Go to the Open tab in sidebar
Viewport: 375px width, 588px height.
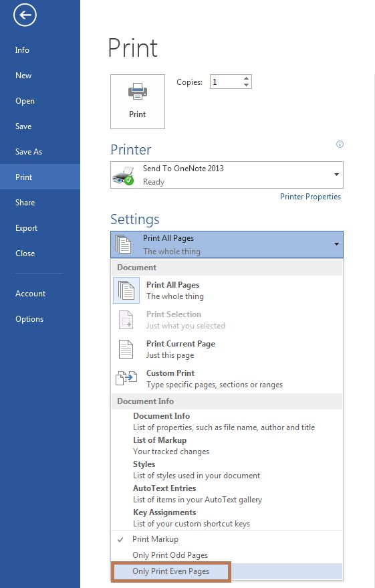point(40,101)
